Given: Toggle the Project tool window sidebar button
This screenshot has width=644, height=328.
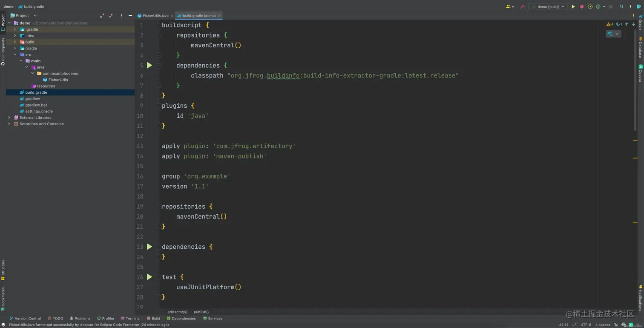Looking at the screenshot, I should pos(3,23).
